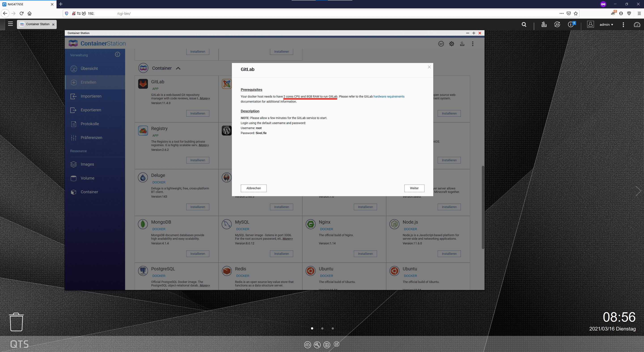The width and height of the screenshot is (644, 352).
Task: Click the user profile icon beside admin
Action: pyautogui.click(x=590, y=25)
